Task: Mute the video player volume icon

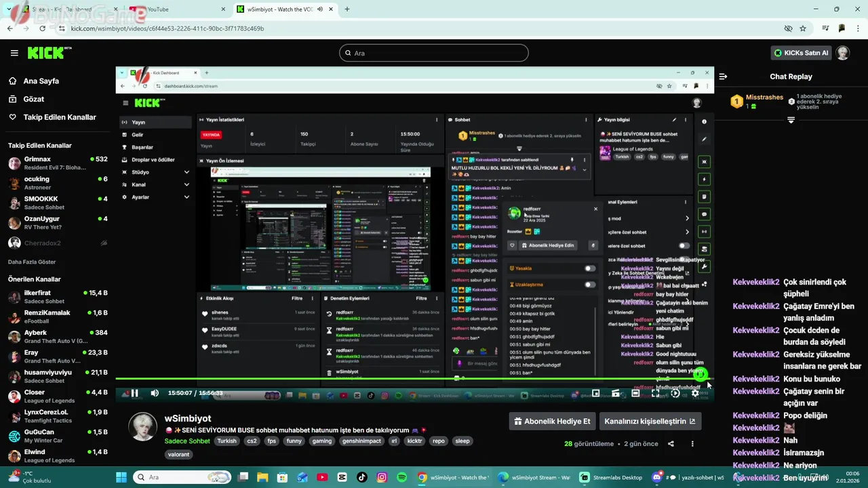Action: point(155,393)
